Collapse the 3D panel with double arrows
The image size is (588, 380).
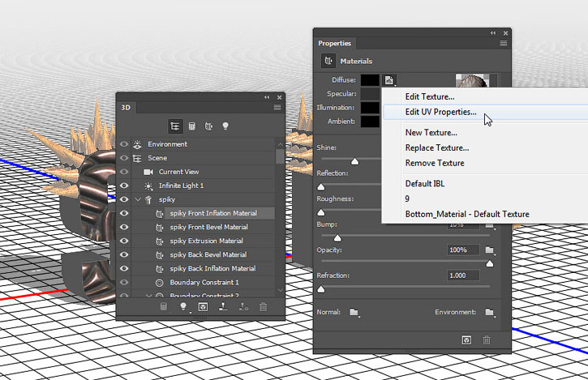point(267,97)
